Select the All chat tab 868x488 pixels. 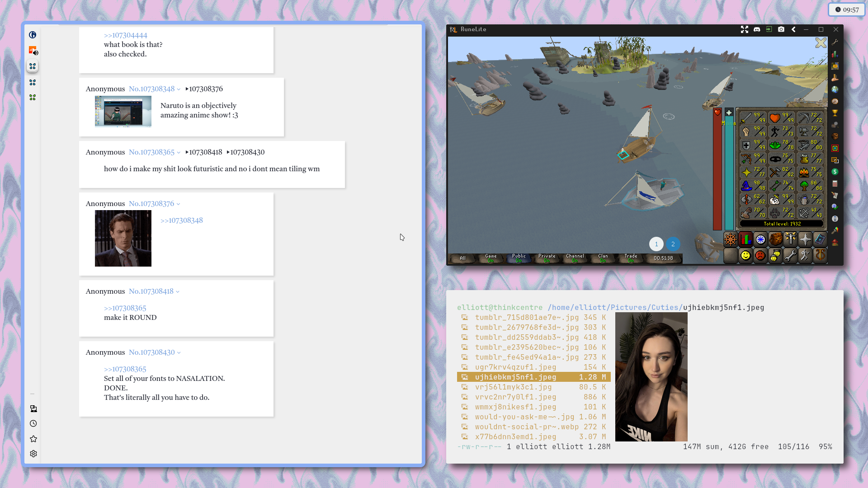pyautogui.click(x=462, y=258)
